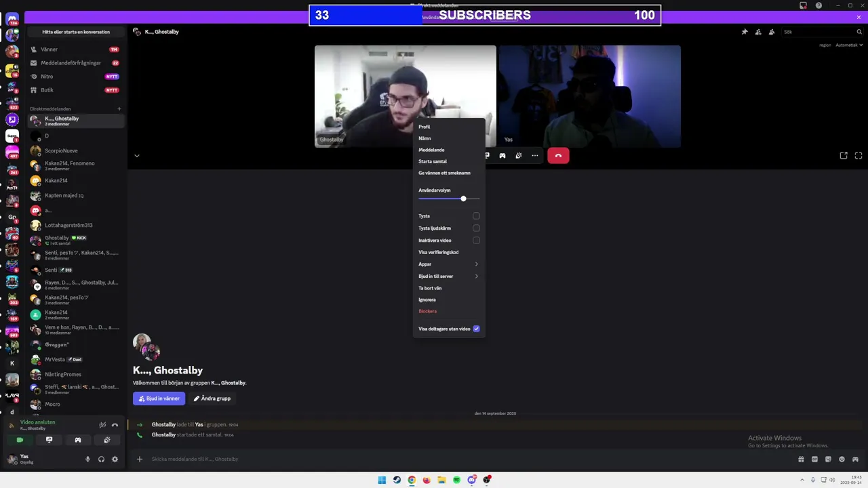This screenshot has height=488, width=868.
Task: Deafen with the headphones icon
Action: pos(101,459)
